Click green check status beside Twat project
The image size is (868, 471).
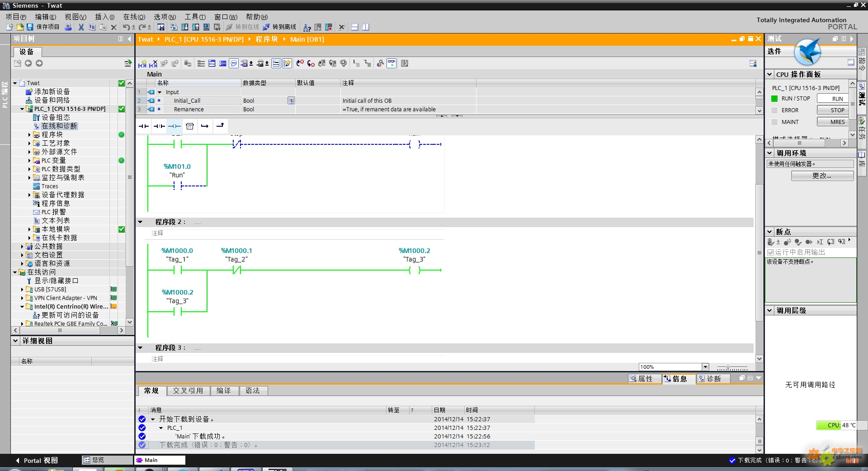pyautogui.click(x=122, y=83)
